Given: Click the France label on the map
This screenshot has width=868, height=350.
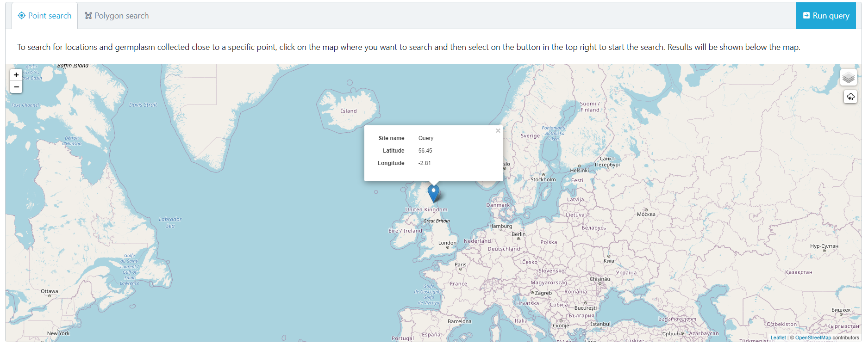Looking at the screenshot, I should (458, 284).
